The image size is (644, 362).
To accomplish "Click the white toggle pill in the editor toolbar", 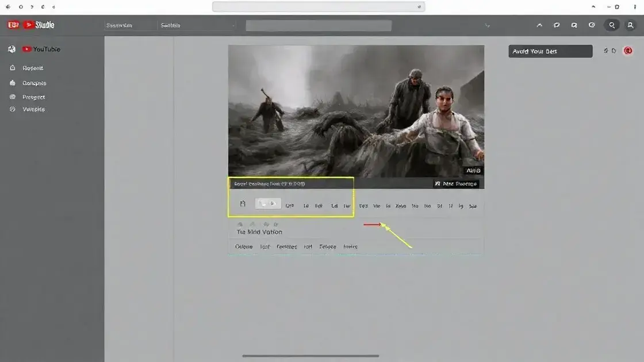I will point(268,203).
